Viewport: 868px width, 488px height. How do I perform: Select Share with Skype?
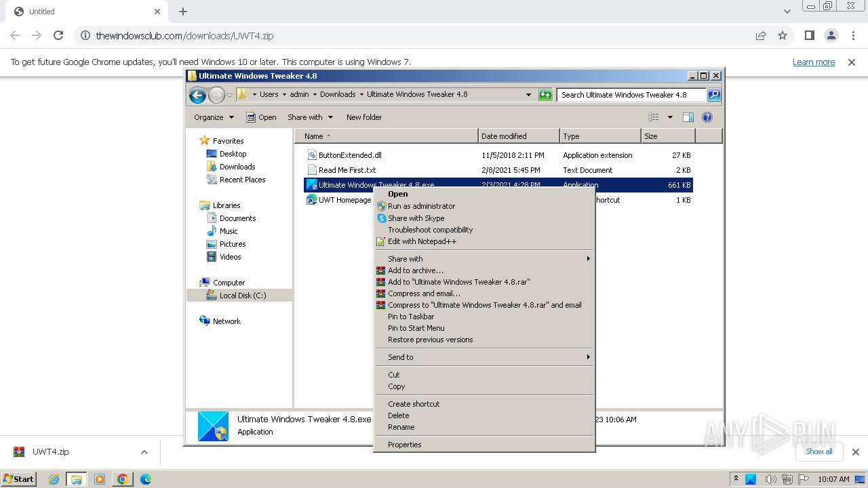[x=485, y=218]
